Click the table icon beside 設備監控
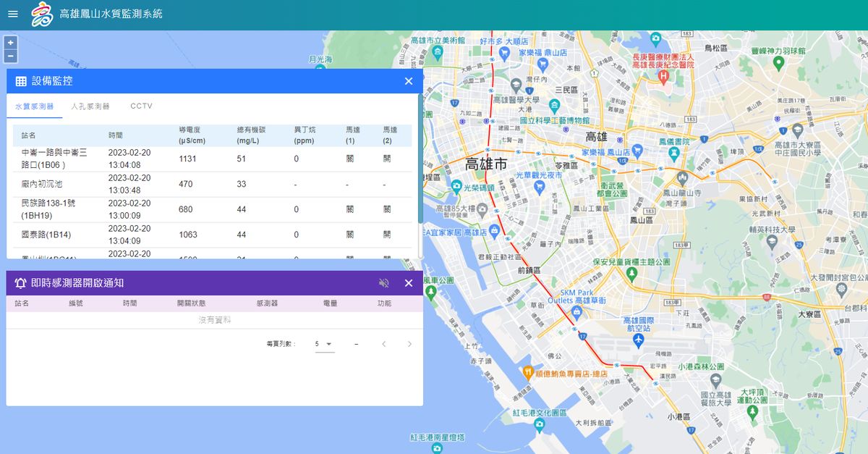This screenshot has width=868, height=454. (21, 81)
